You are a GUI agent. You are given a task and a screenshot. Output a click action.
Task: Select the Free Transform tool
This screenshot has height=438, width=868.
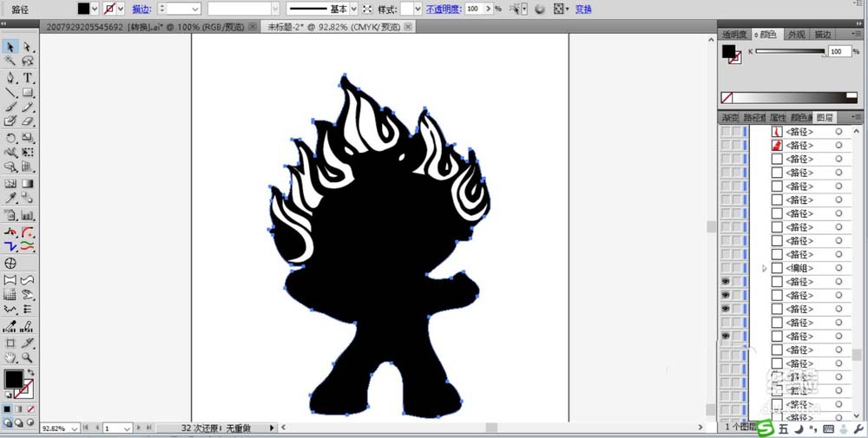point(27,152)
